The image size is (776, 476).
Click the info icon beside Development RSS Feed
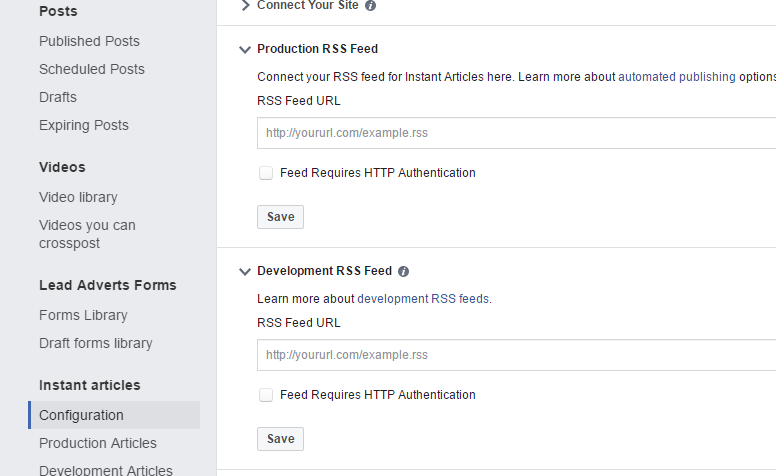click(x=403, y=271)
